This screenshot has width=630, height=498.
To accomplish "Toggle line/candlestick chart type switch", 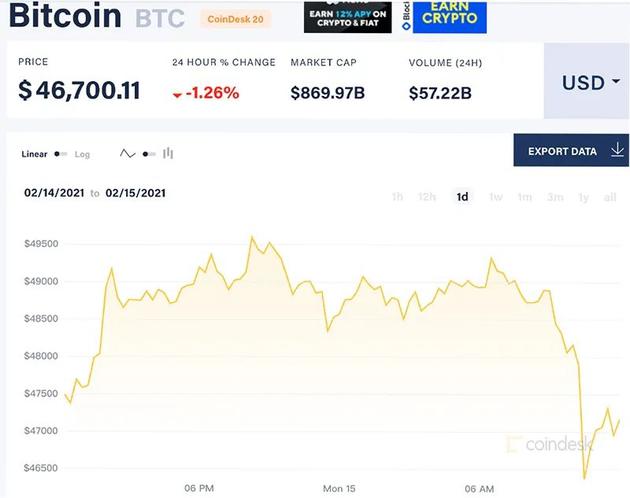I will pyautogui.click(x=149, y=155).
